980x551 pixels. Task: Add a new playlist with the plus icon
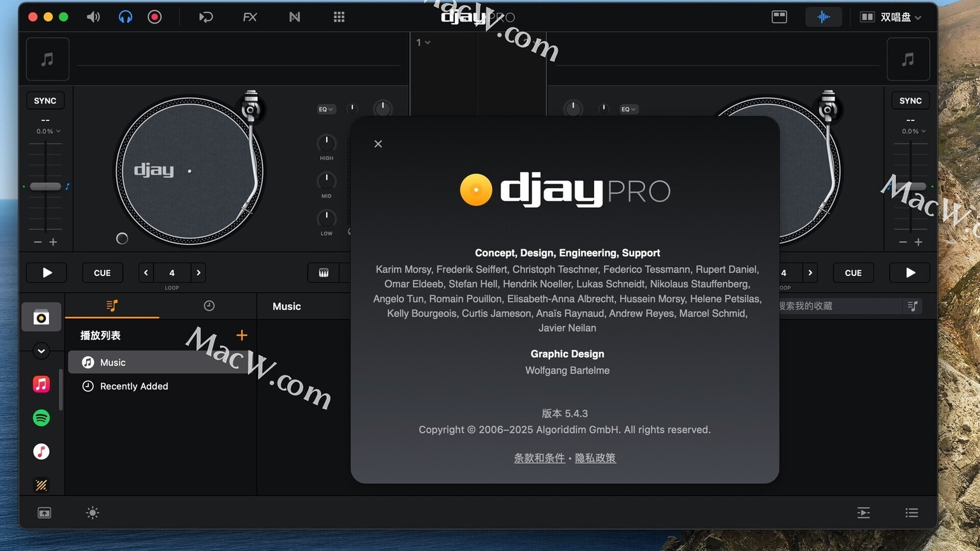click(x=242, y=335)
